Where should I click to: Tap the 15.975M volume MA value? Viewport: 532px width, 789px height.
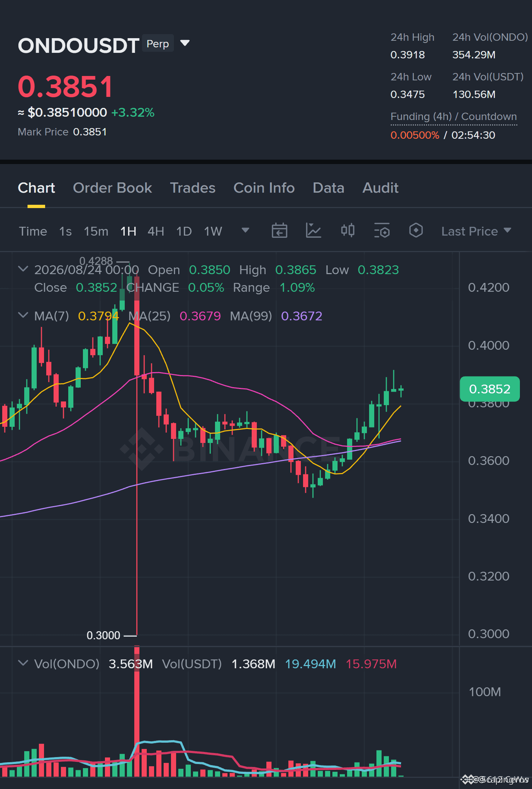371,664
